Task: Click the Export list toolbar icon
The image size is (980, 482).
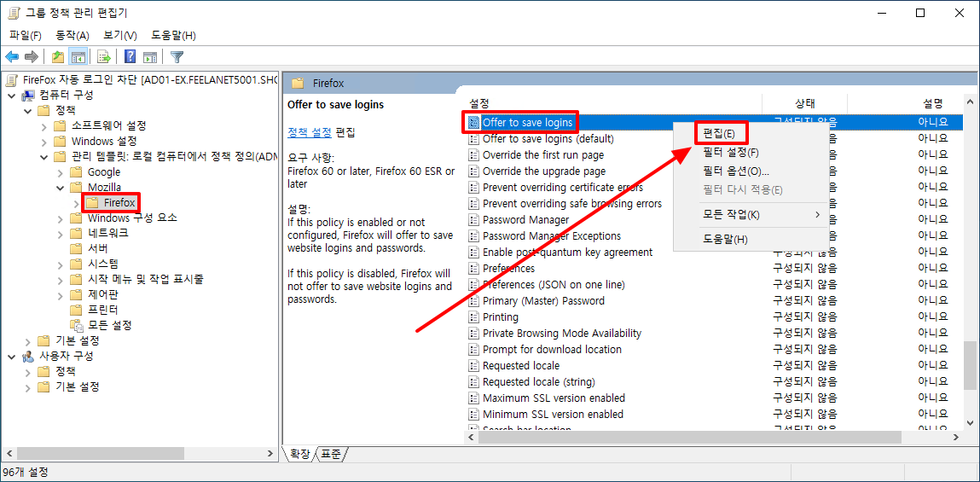Action: (104, 57)
